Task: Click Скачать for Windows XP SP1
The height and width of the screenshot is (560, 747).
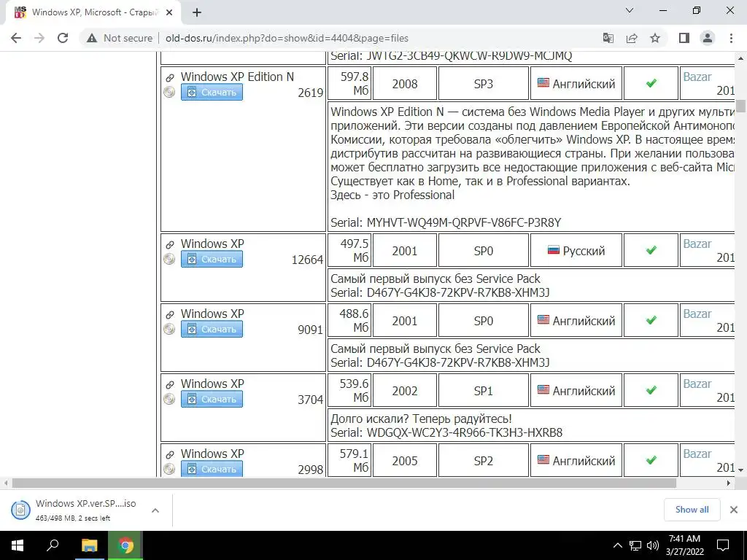Action: (212, 399)
